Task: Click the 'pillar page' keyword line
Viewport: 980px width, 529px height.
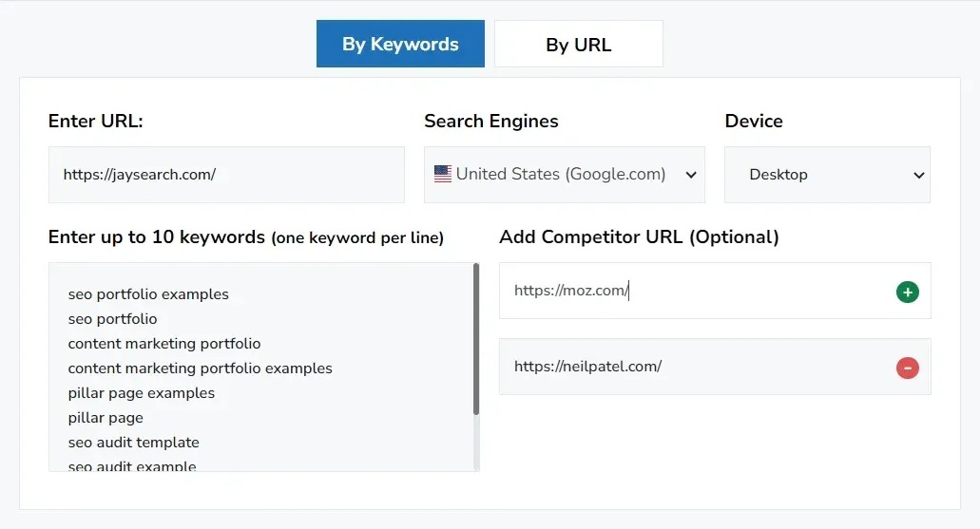Action: tap(106, 418)
